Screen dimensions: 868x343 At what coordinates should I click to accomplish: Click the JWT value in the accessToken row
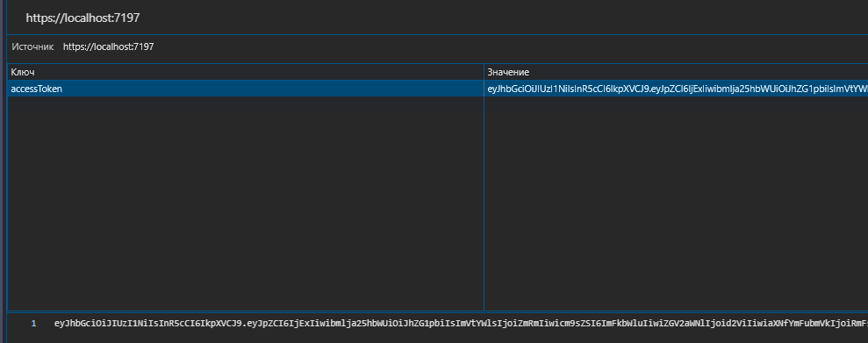(x=677, y=89)
